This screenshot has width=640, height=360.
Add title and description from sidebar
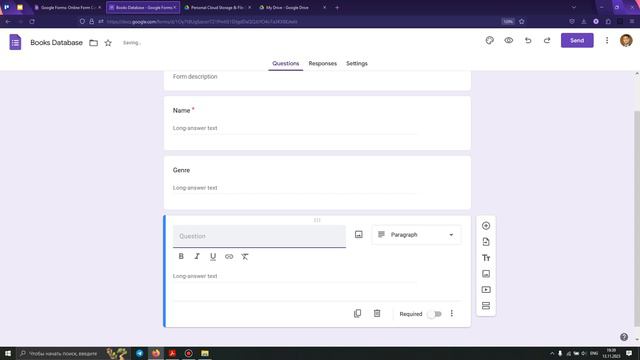(x=486, y=258)
